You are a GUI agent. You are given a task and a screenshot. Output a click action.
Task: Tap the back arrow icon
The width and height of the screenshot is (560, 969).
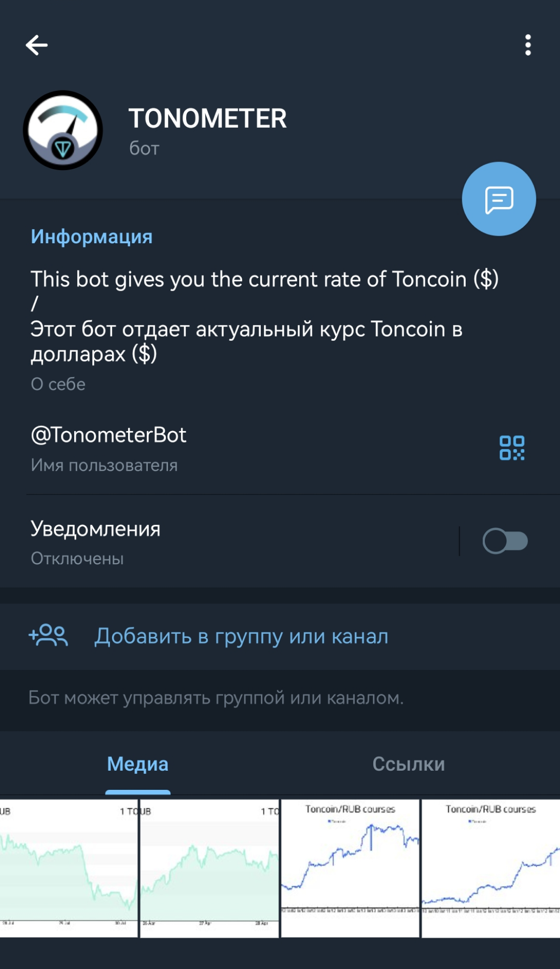pos(37,45)
